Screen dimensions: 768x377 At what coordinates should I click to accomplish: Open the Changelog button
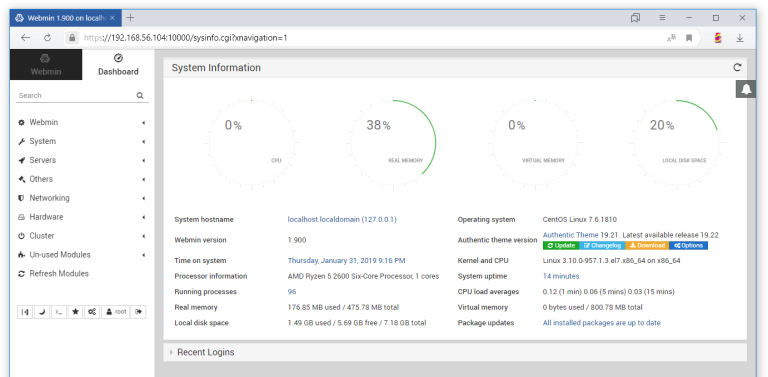tap(602, 245)
